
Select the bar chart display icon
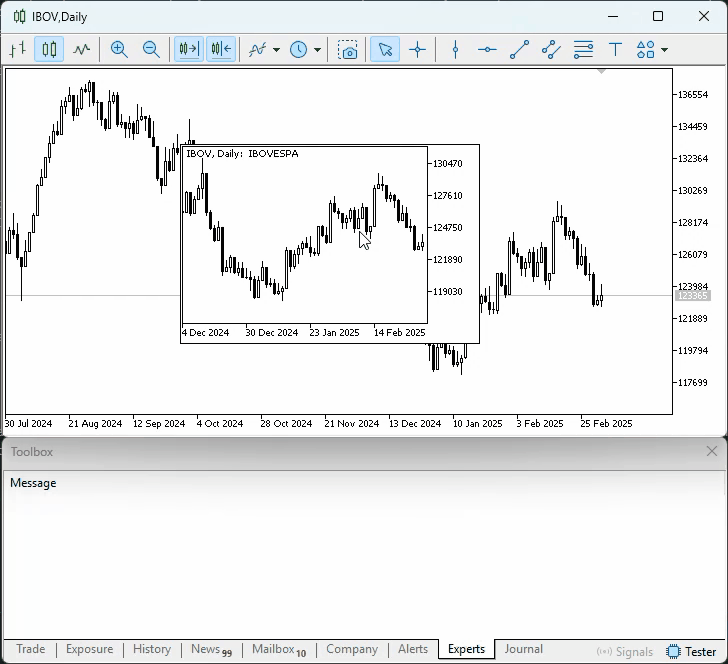[17, 49]
